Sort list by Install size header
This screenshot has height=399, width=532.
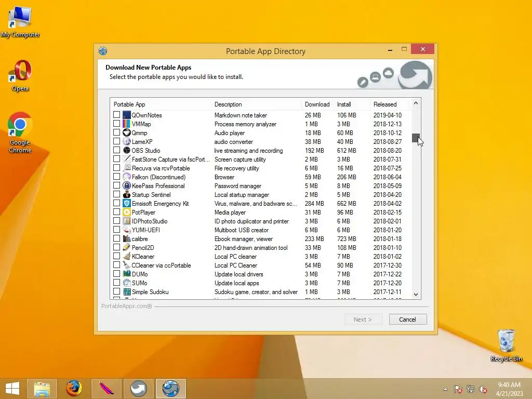(352, 104)
